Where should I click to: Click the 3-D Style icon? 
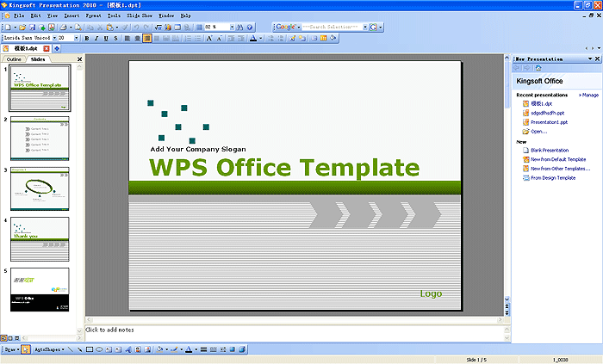point(242,349)
